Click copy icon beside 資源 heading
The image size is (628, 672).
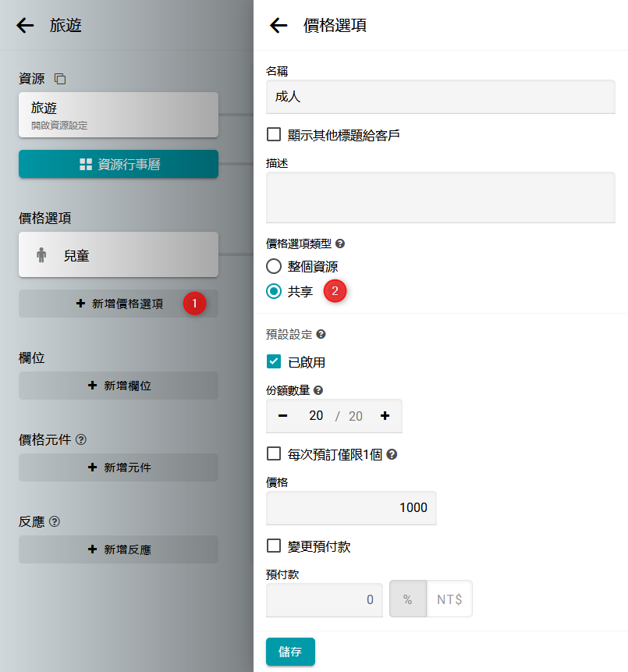[60, 79]
